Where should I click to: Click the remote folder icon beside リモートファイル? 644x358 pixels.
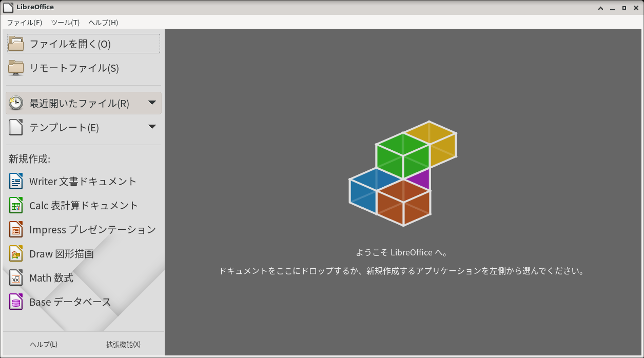click(x=16, y=68)
